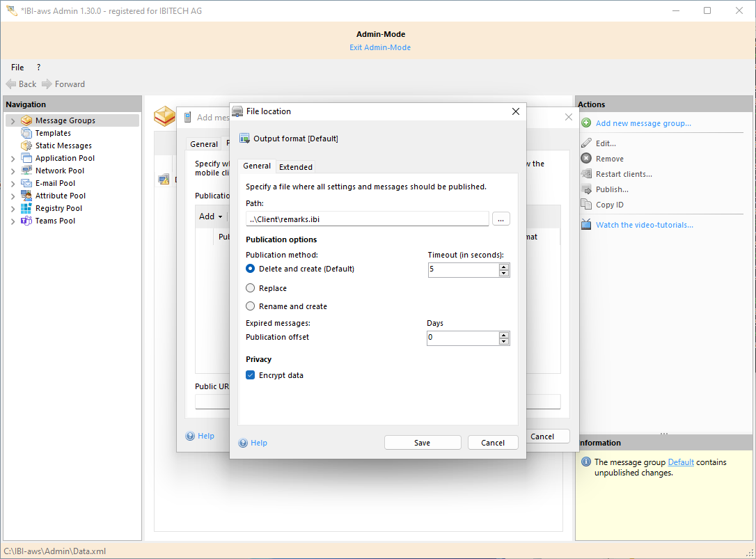This screenshot has height=559, width=756.
Task: Open the Add dropdown in publication dialog
Action: tap(210, 216)
